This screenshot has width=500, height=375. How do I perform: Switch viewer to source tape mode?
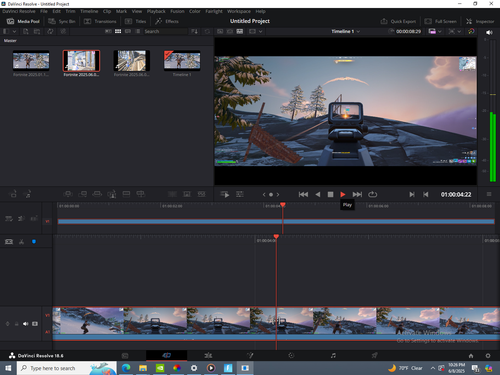(230, 31)
